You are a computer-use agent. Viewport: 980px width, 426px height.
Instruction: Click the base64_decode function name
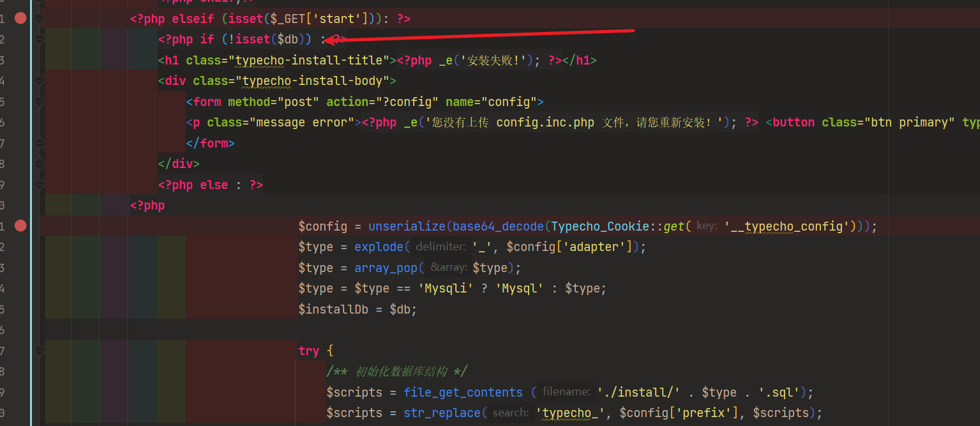(498, 226)
